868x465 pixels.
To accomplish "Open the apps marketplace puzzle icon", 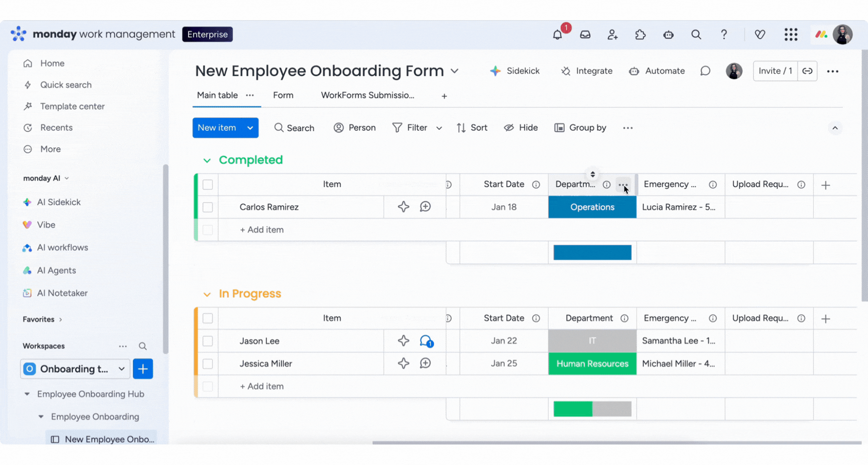I will click(640, 35).
